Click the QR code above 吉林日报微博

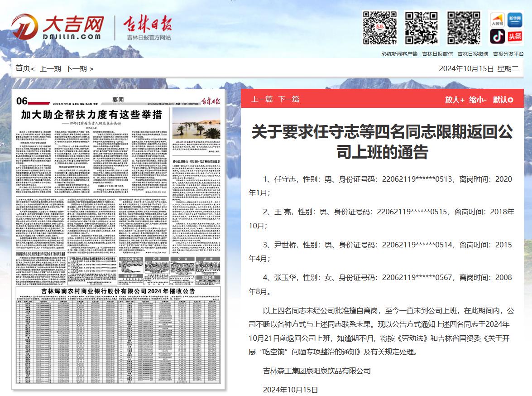point(464,28)
